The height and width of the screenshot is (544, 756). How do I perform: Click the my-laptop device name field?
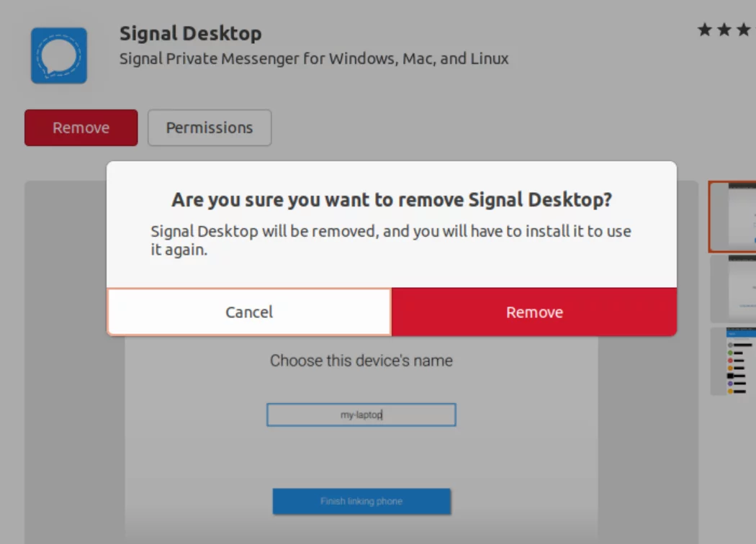tap(361, 415)
